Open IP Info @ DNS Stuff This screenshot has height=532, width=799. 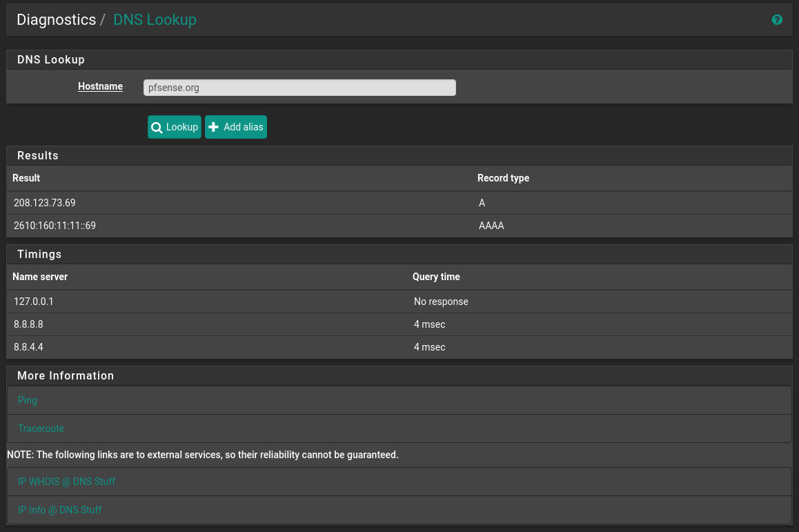point(60,509)
